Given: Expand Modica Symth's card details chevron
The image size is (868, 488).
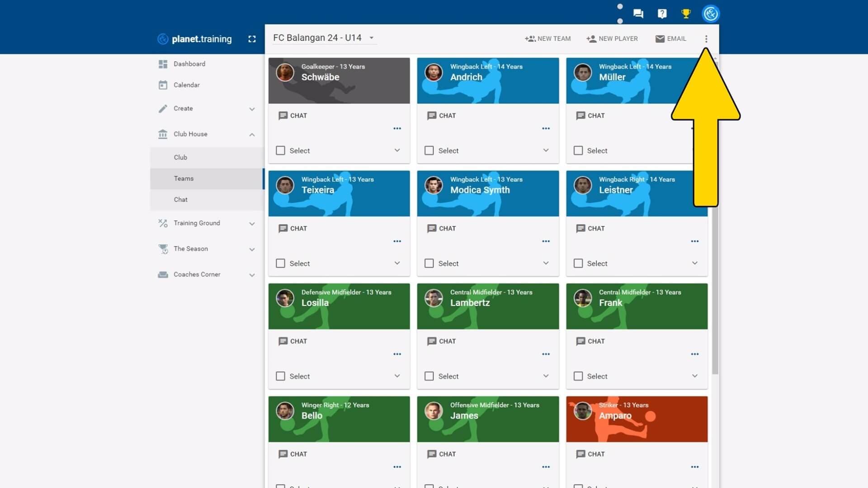Looking at the screenshot, I should coord(546,263).
